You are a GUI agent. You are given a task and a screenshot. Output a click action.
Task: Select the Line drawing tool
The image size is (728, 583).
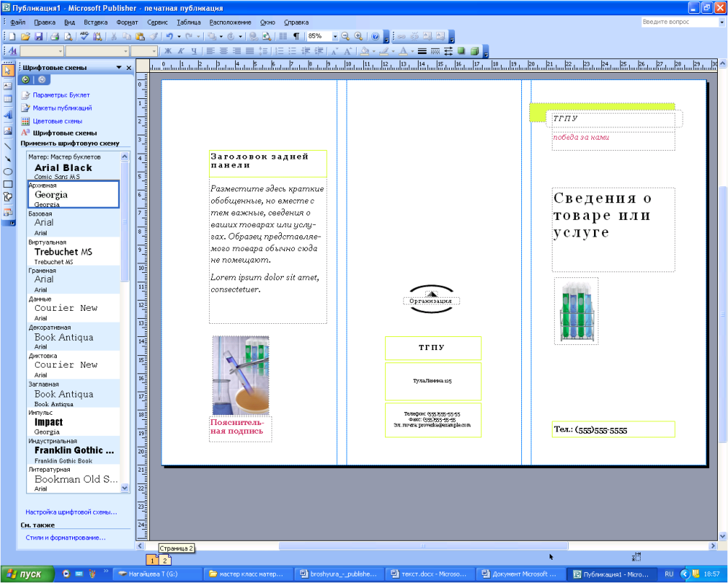(8, 146)
